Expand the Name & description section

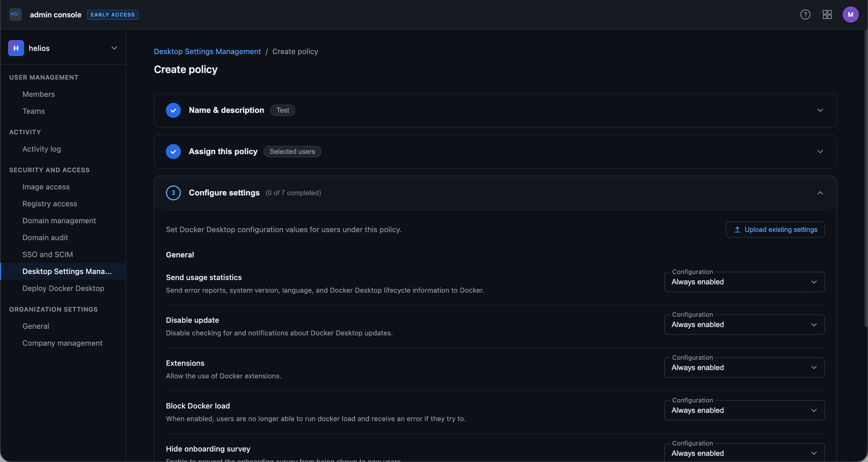(821, 110)
